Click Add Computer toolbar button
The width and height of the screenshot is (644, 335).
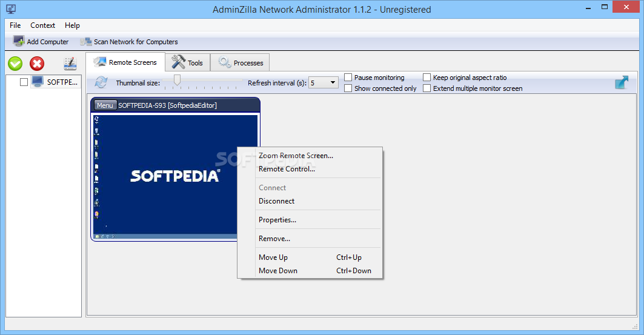point(41,41)
